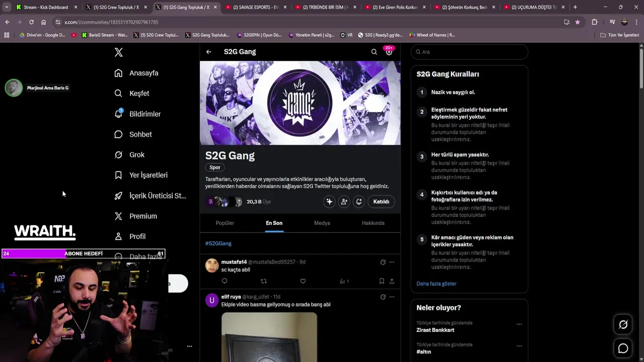This screenshot has width=644, height=362.
Task: Switch to S2G Crew Topluluk browser tab
Action: 117,7
